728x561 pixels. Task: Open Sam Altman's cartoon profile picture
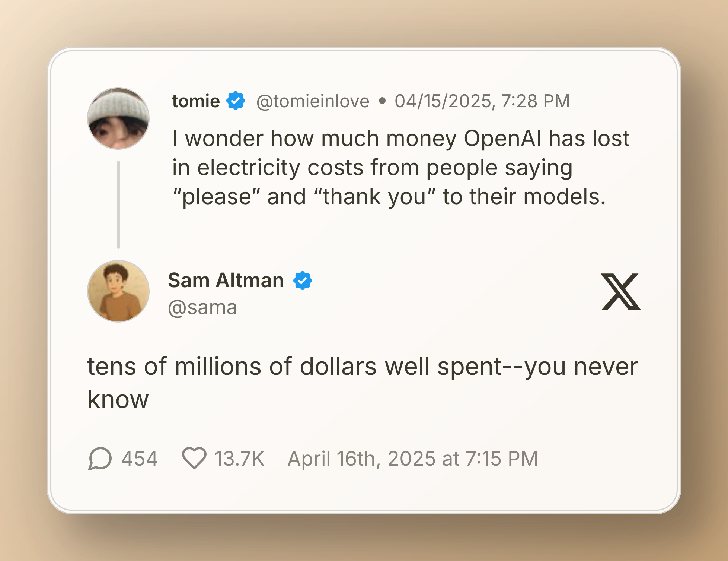tap(118, 291)
